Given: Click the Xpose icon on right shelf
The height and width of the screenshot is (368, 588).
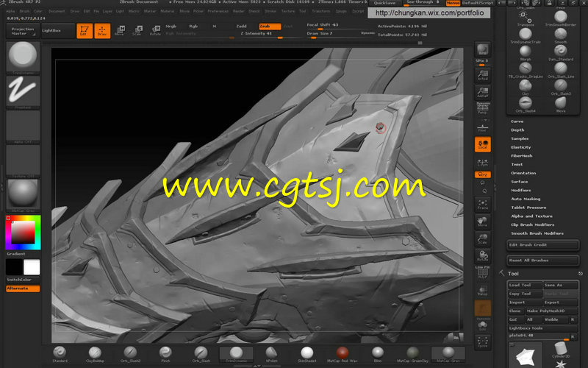Looking at the screenshot, I should pos(483,342).
